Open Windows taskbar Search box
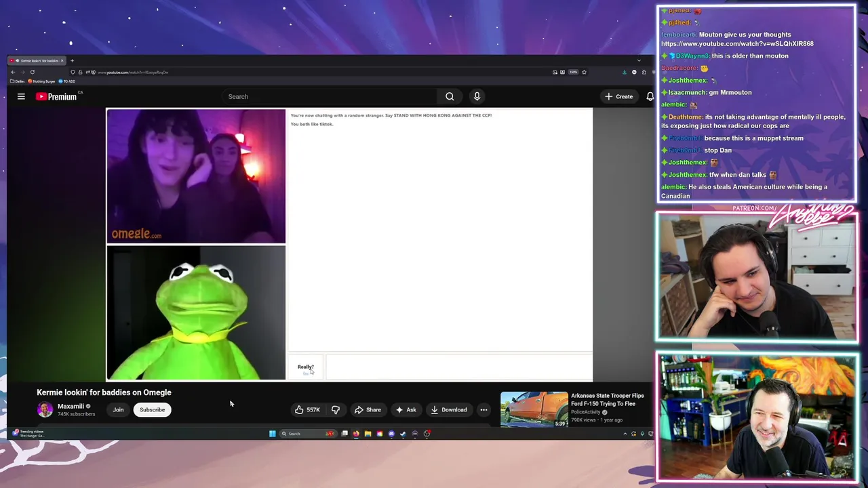Image resolution: width=868 pixels, height=488 pixels. (x=309, y=434)
